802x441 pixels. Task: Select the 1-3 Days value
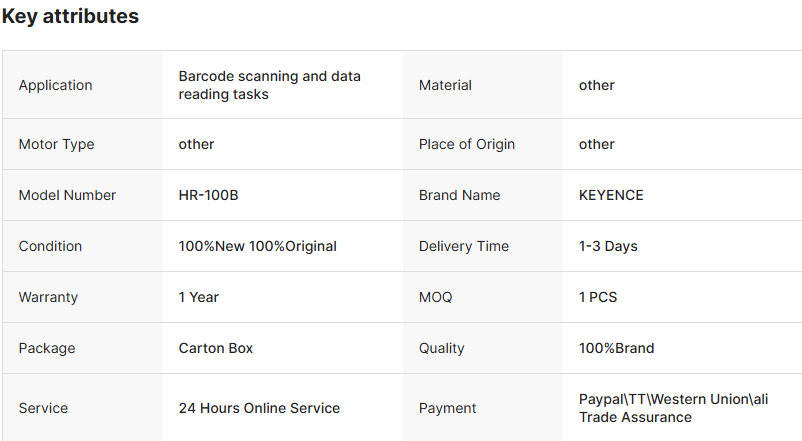coord(608,246)
